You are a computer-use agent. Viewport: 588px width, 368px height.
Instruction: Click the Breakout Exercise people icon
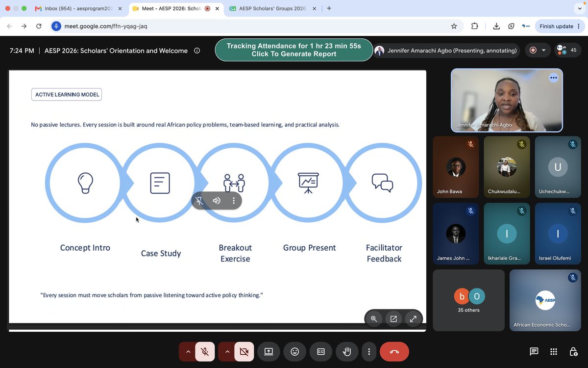[x=234, y=183]
